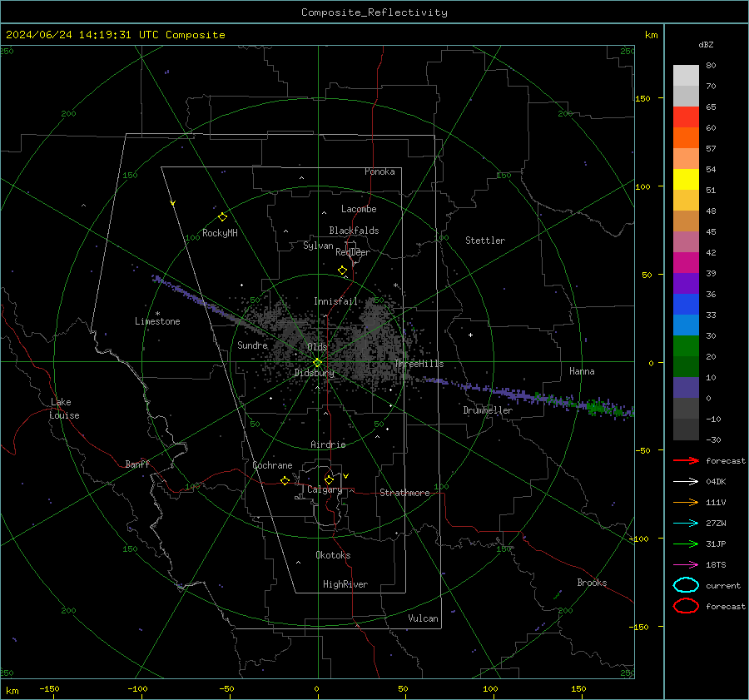Image resolution: width=749 pixels, height=700 pixels.
Task: Click the yellow diamond marker above Calgary
Action: [329, 479]
